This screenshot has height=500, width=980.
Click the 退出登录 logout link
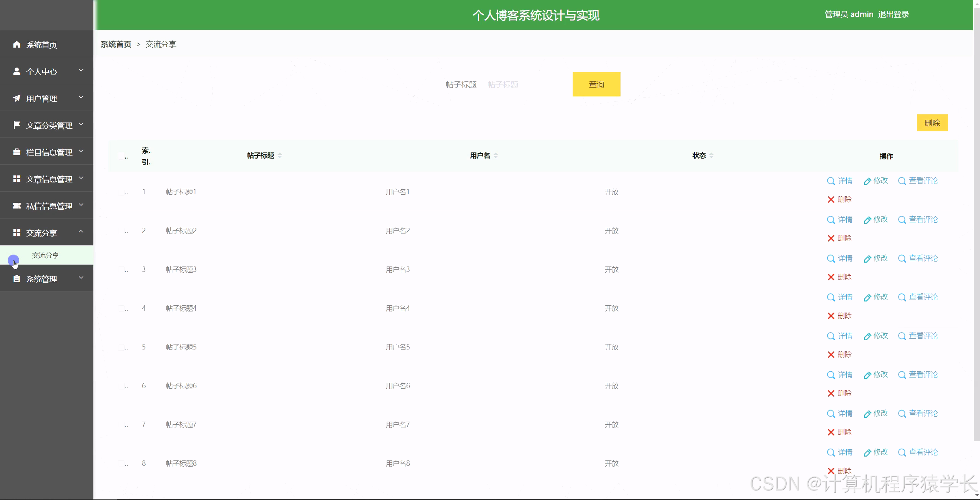[894, 14]
